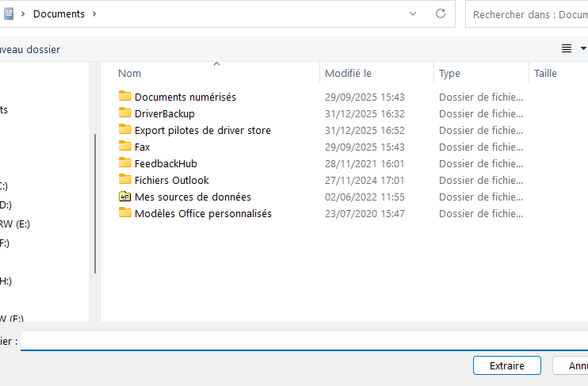588x386 pixels.
Task: Click the date 31/12/2025 16:32
Action: tap(365, 113)
